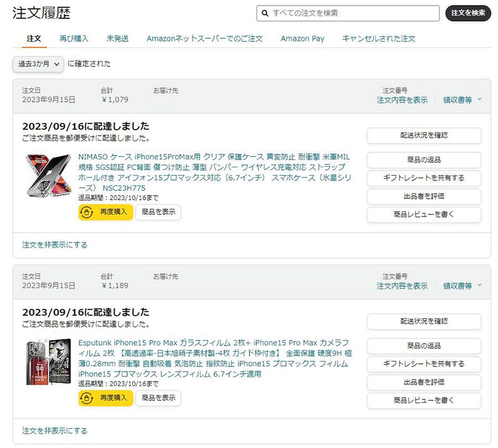Click the Esputunk glass film product thumbnail
Screen dimensions: 498x448
point(48,362)
